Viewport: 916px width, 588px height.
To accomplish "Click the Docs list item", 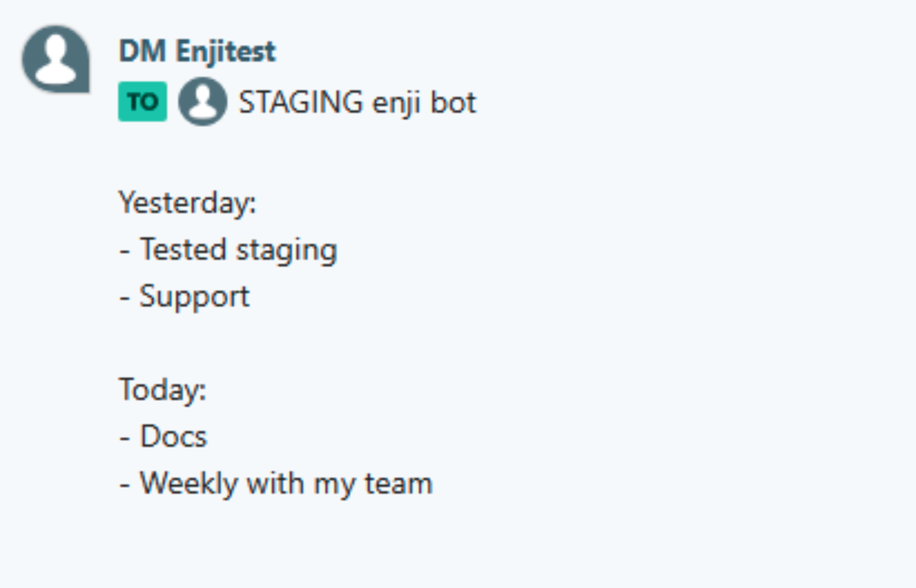I will tap(163, 437).
